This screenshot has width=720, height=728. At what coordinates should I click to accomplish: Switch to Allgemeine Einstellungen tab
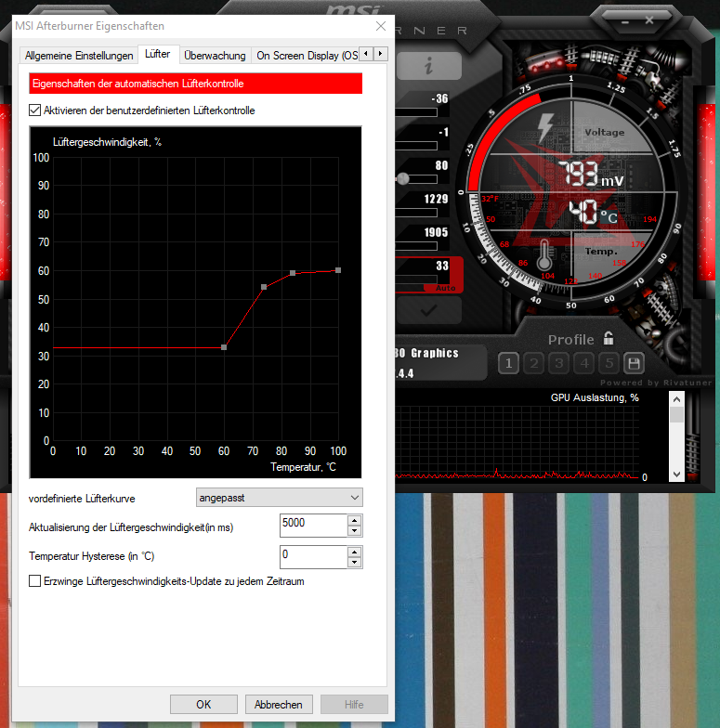point(79,56)
